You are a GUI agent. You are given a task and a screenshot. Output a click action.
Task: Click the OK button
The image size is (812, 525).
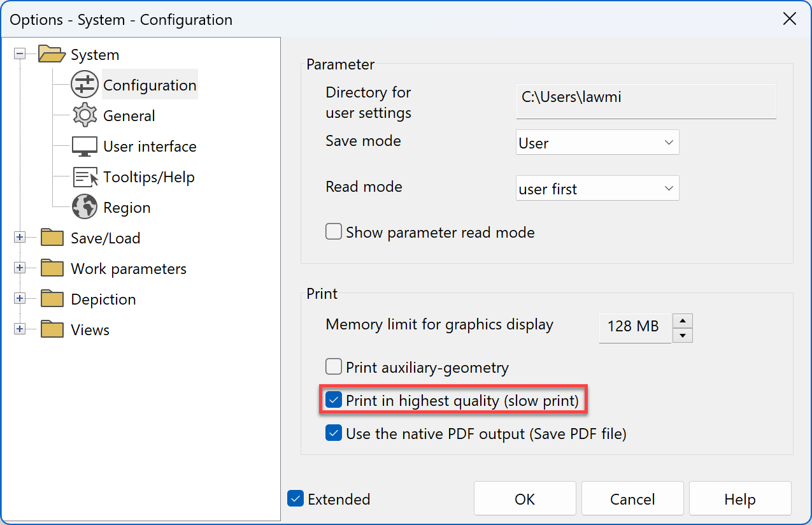pos(524,498)
